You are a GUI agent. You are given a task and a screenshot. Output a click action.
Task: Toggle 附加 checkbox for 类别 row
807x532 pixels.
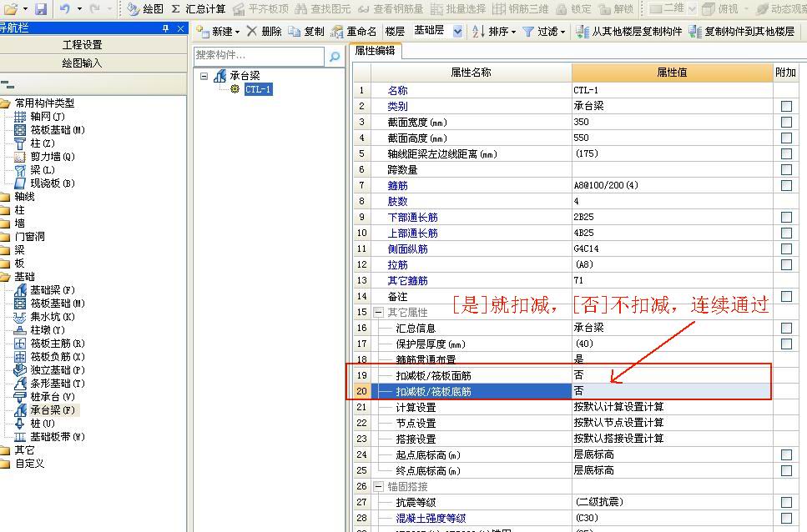pyautogui.click(x=786, y=107)
